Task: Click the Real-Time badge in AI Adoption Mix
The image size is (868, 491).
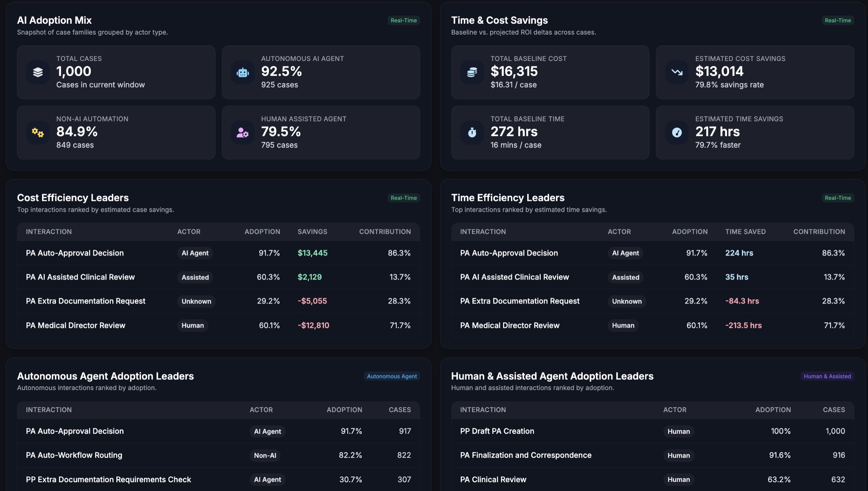Action: tap(404, 20)
